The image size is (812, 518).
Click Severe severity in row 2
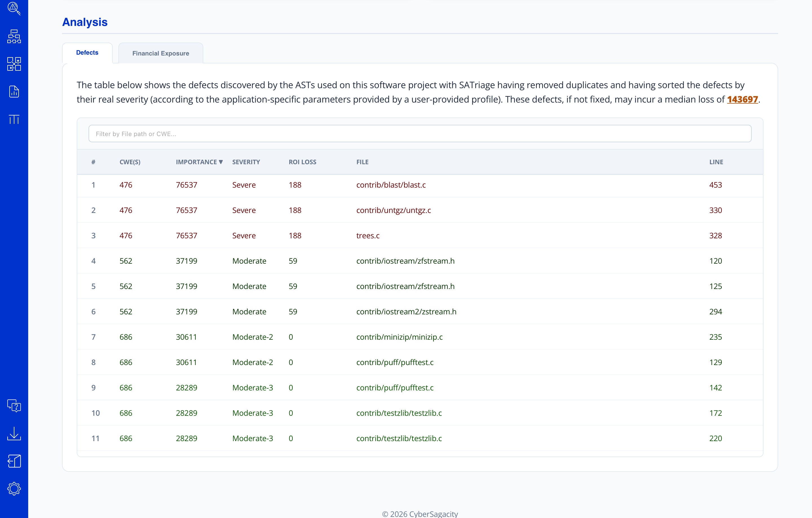click(x=244, y=210)
